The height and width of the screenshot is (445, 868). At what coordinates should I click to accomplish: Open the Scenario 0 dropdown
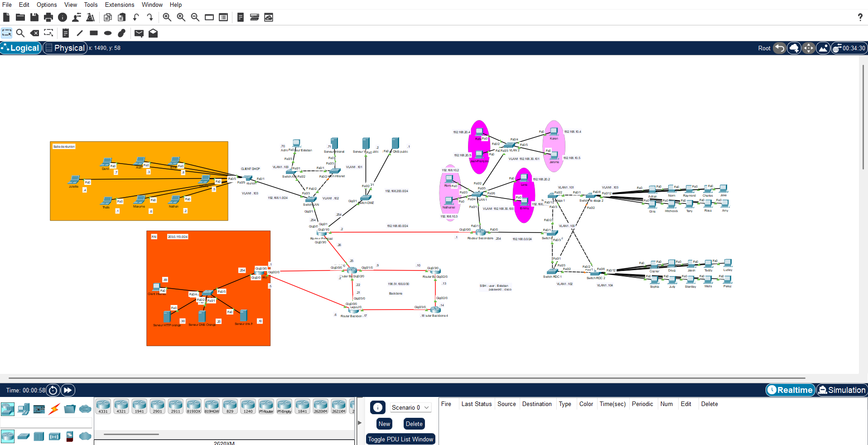coord(410,407)
